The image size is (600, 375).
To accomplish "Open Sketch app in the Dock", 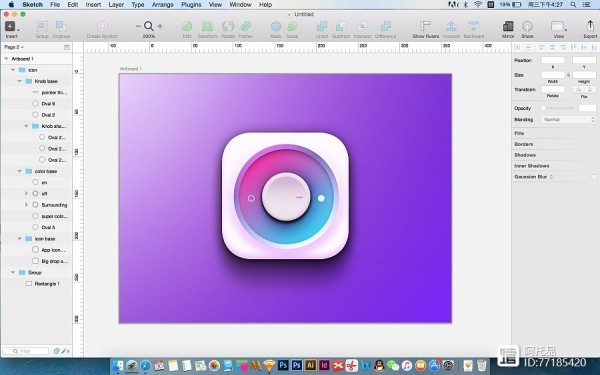I will click(269, 366).
